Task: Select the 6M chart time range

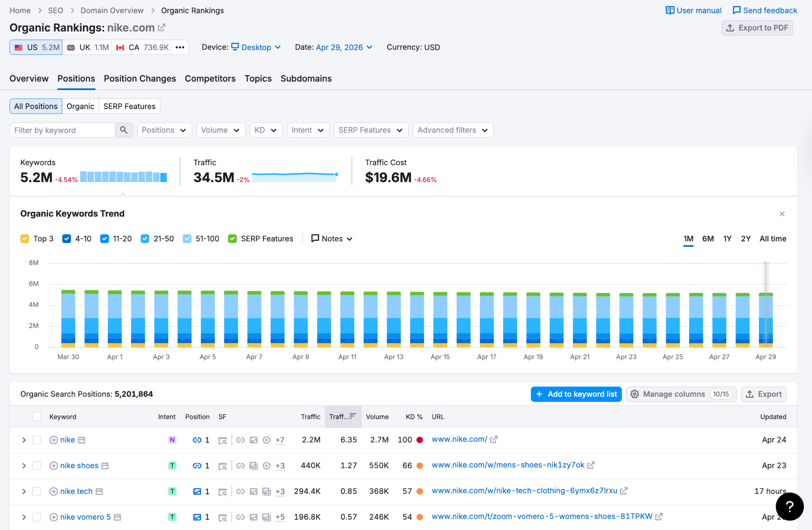Action: 708,239
